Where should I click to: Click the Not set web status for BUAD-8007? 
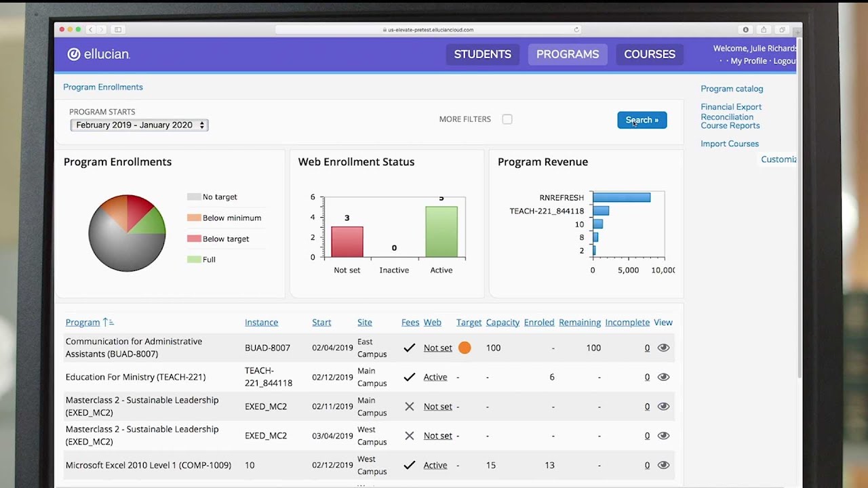[437, 348]
